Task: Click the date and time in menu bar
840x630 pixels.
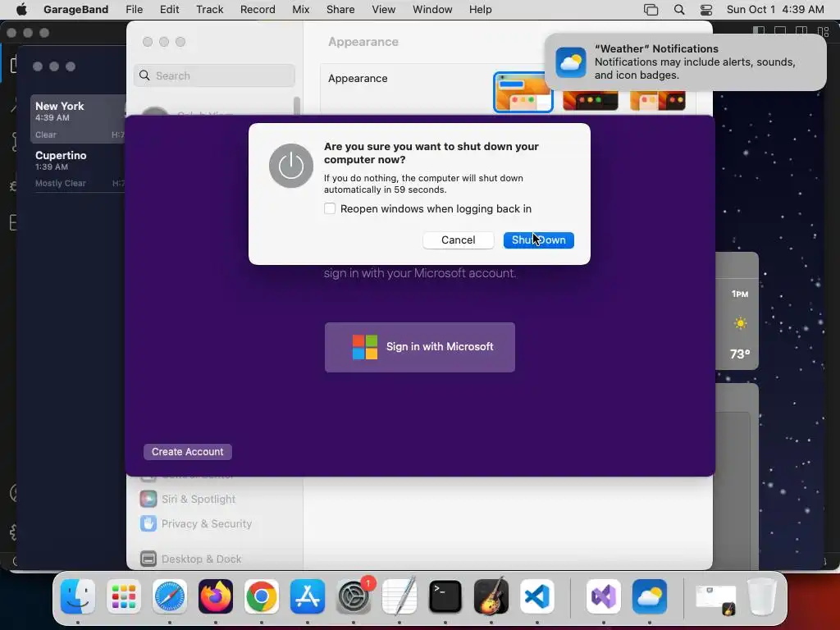Action: coord(775,9)
